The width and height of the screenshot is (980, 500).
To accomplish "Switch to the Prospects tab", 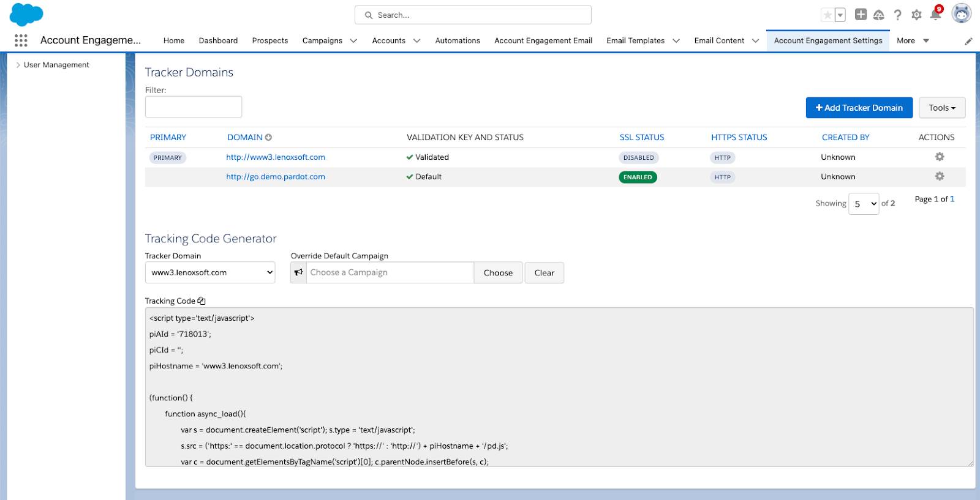I will point(270,40).
